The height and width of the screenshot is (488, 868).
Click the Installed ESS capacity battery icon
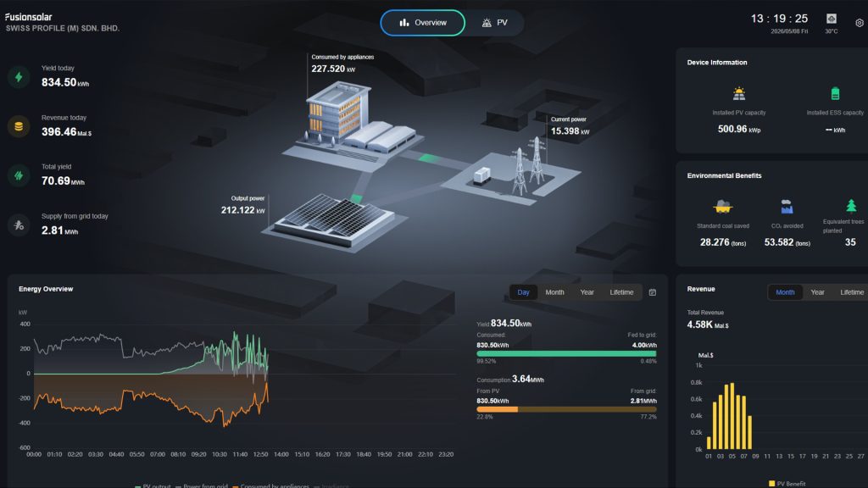coord(835,93)
